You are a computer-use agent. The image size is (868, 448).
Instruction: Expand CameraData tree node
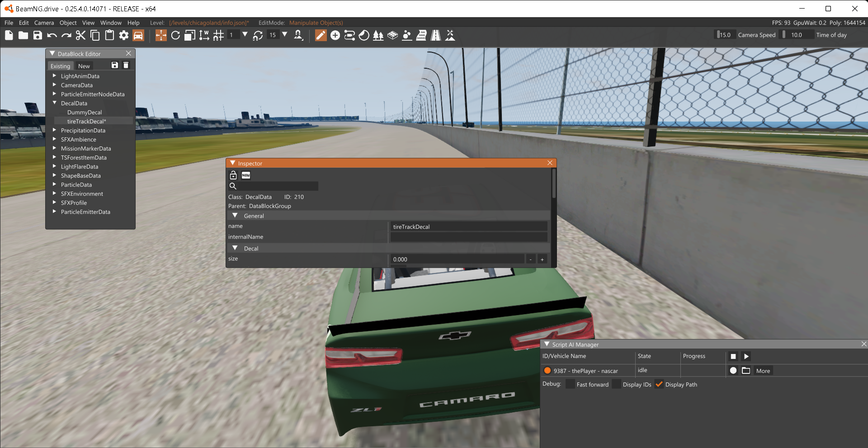pyautogui.click(x=55, y=85)
